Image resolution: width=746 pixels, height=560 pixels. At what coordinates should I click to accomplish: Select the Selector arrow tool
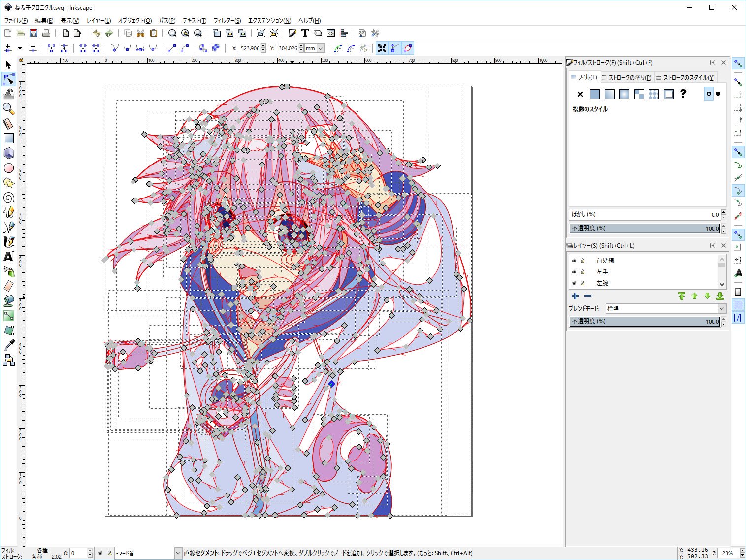pyautogui.click(x=8, y=65)
